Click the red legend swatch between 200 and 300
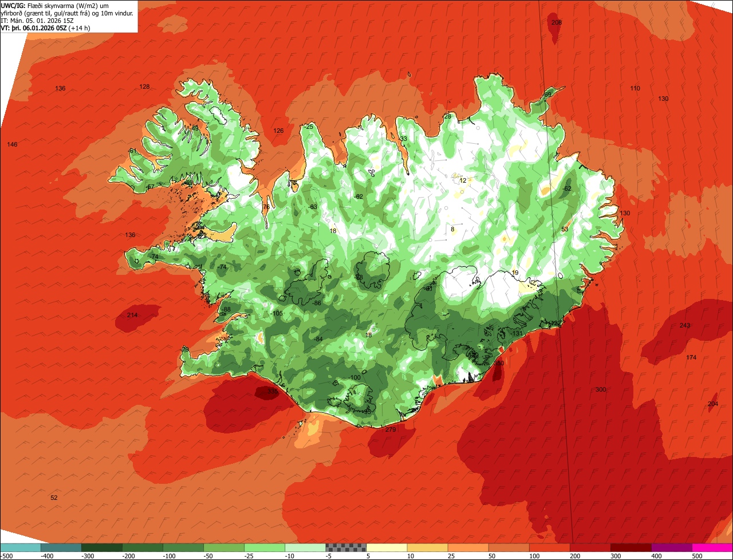This screenshot has height=560, width=733. coord(590,547)
